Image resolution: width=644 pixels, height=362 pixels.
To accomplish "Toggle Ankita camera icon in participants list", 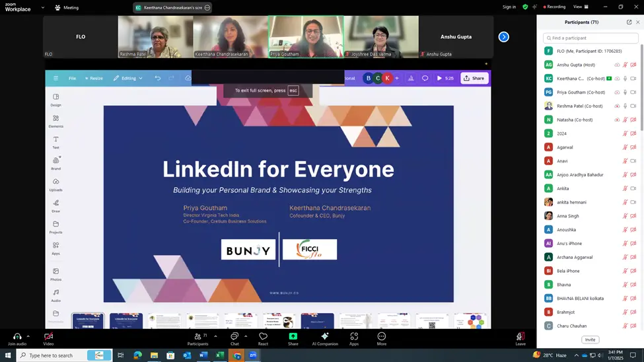I will (x=633, y=189).
